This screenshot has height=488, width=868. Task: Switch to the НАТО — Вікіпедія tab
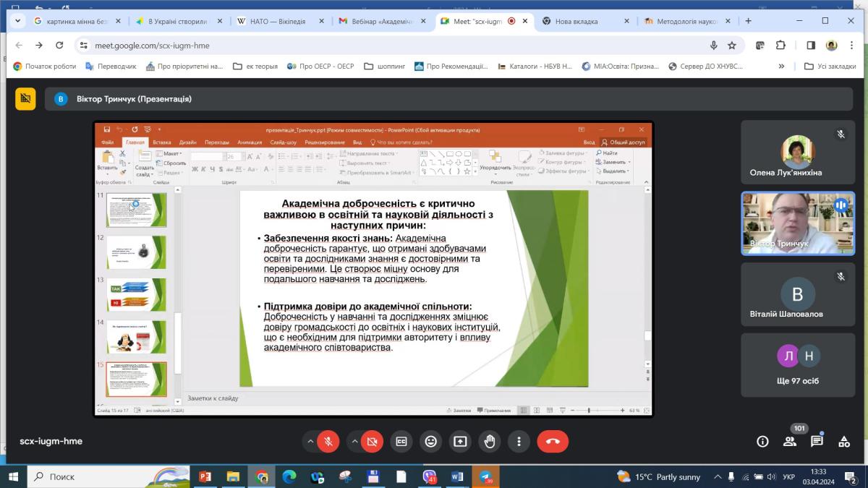click(x=281, y=21)
